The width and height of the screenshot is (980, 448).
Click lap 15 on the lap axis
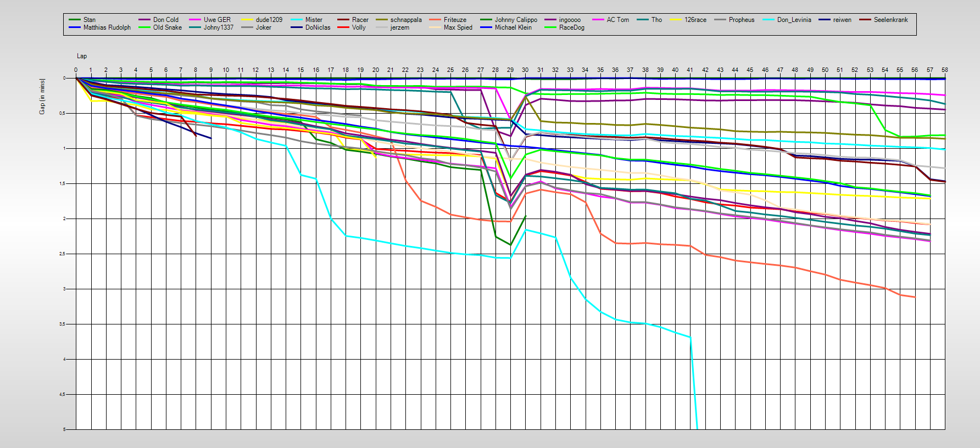[300, 70]
